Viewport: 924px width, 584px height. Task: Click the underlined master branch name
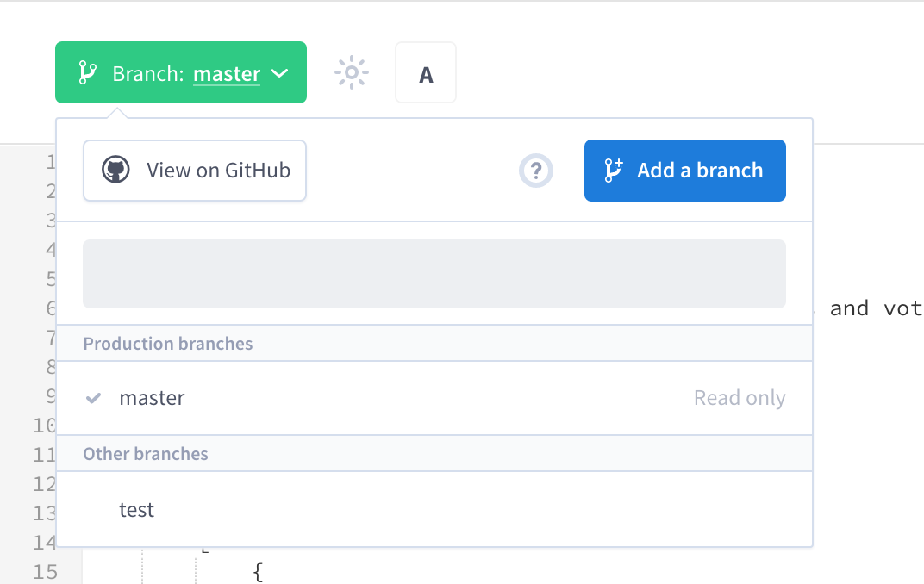227,74
